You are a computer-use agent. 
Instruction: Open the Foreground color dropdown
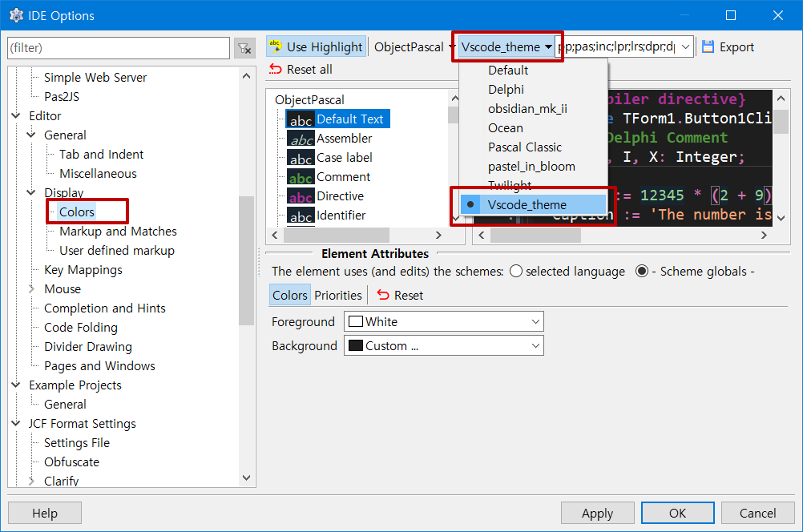click(x=443, y=321)
